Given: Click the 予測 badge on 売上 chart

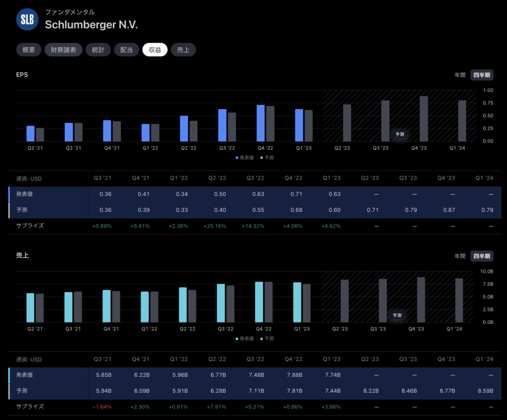Looking at the screenshot, I should pos(397,315).
